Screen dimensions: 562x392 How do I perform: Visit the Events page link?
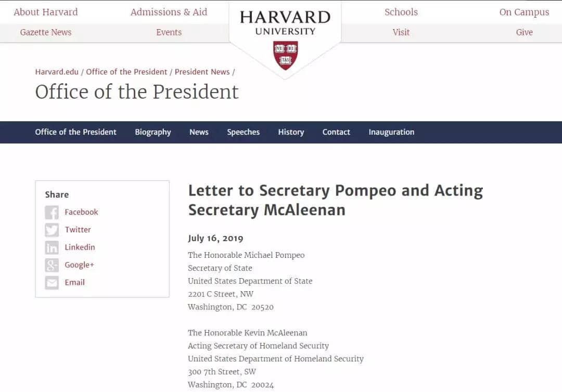tap(169, 32)
